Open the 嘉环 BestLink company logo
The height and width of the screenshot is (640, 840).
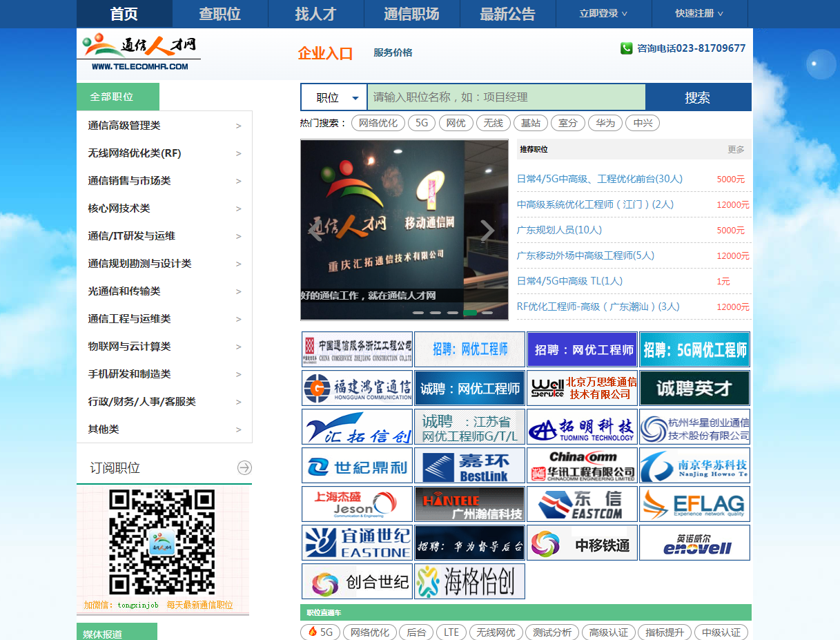tap(469, 465)
